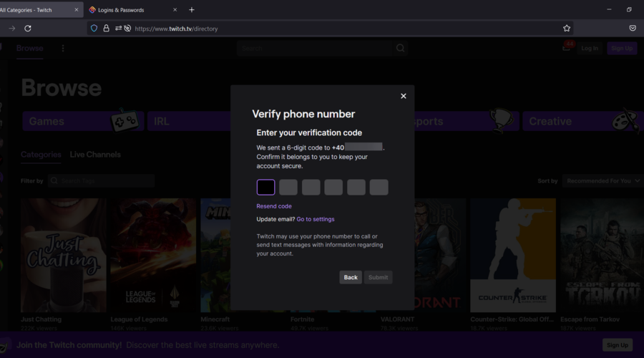Click the second verification code digit box
The image size is (644, 358).
coord(288,187)
